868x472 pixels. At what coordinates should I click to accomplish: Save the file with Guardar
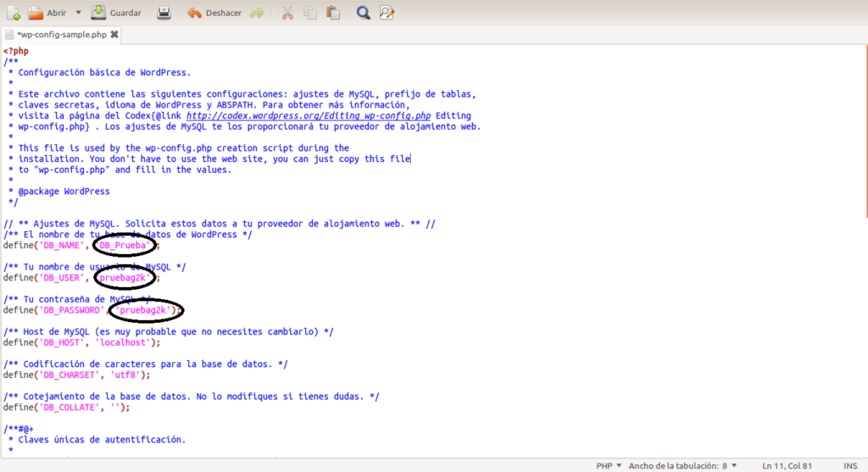pyautogui.click(x=116, y=12)
